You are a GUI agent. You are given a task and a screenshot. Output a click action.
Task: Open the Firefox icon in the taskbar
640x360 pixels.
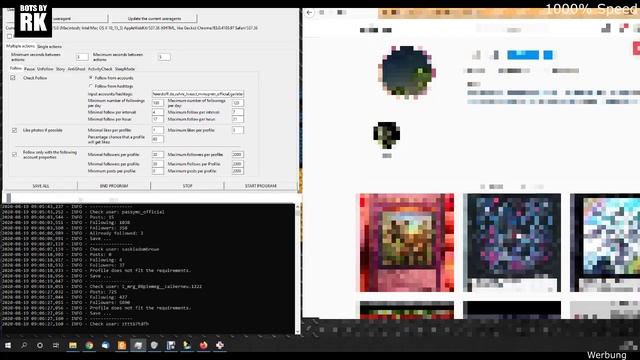(x=203, y=345)
